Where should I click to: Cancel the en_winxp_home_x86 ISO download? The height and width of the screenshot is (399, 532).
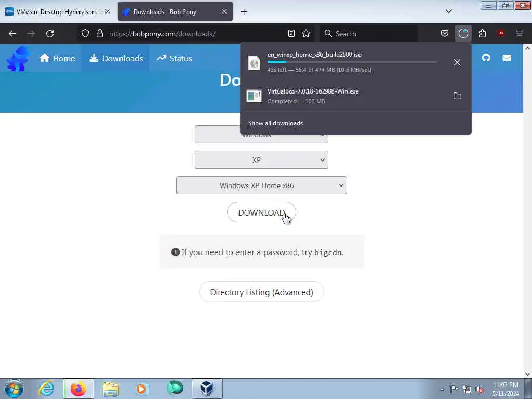tap(457, 62)
